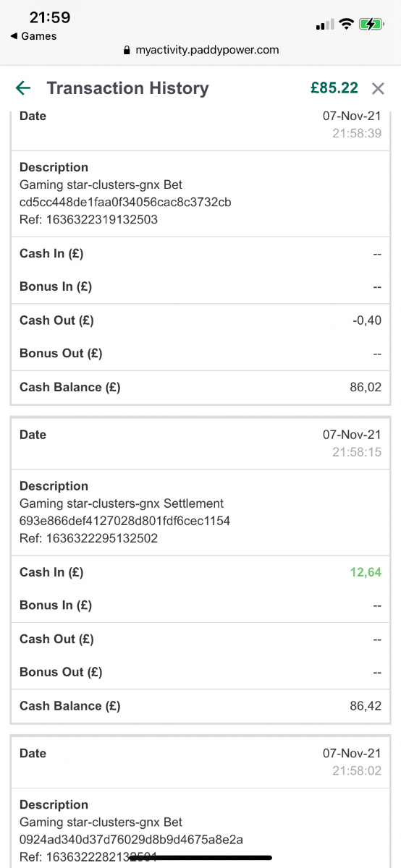Viewport: 401px width, 868px height.
Task: Return to Games app via back arrow
Action: pos(34,36)
